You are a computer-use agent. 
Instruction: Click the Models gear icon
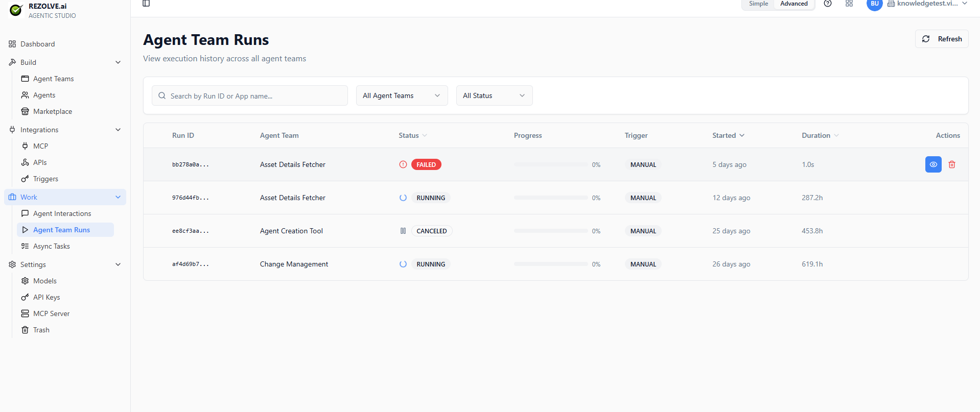tap(25, 281)
